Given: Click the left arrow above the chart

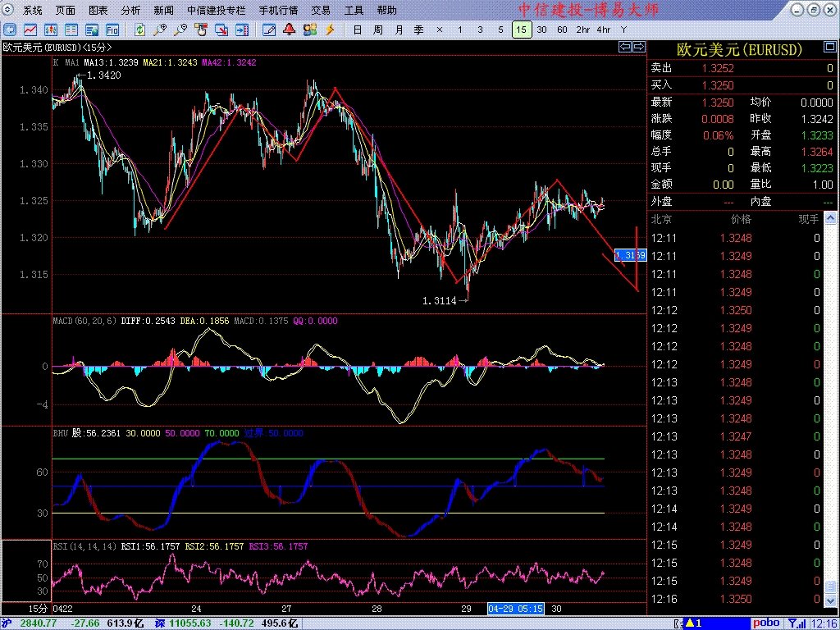Looking at the screenshot, I should (625, 48).
